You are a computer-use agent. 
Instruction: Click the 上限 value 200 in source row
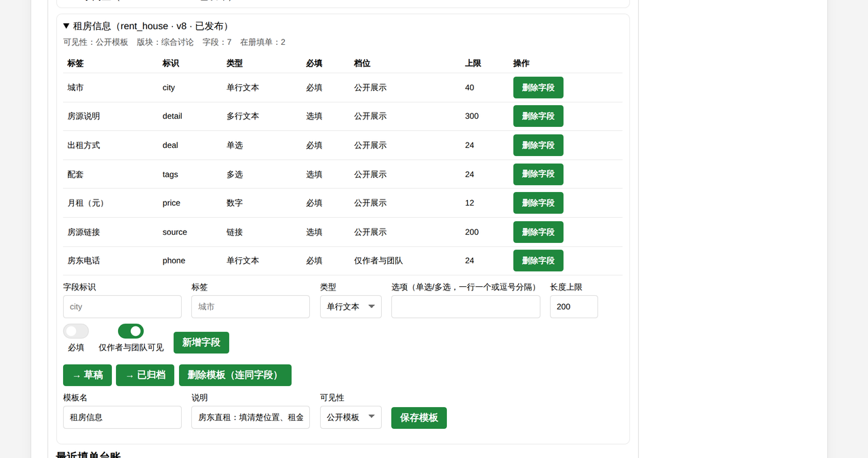pos(472,232)
